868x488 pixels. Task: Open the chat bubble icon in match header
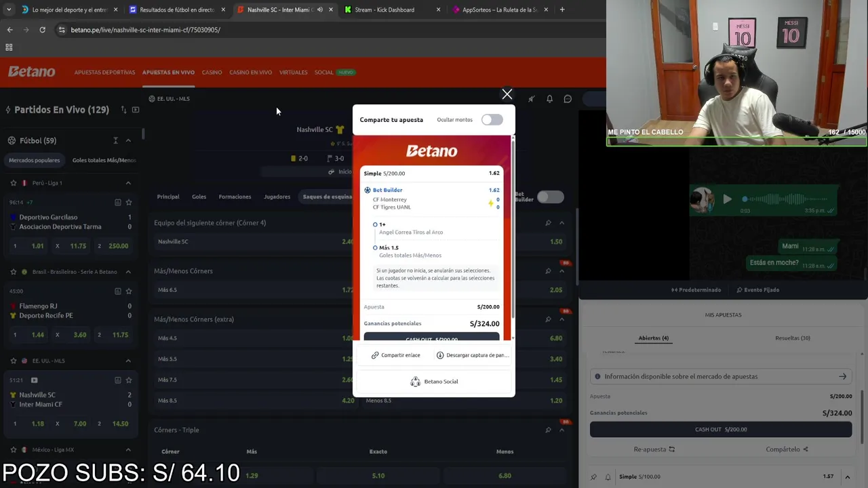(568, 99)
